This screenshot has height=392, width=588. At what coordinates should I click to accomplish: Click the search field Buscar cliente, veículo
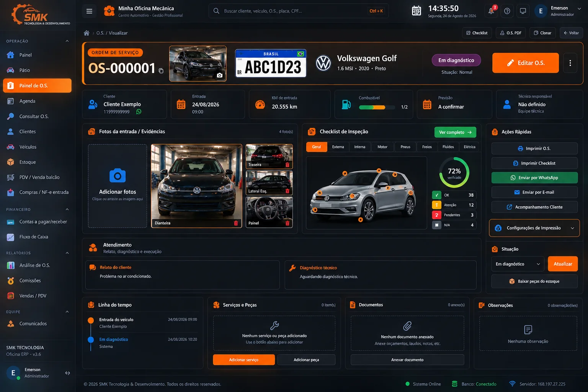coord(299,11)
